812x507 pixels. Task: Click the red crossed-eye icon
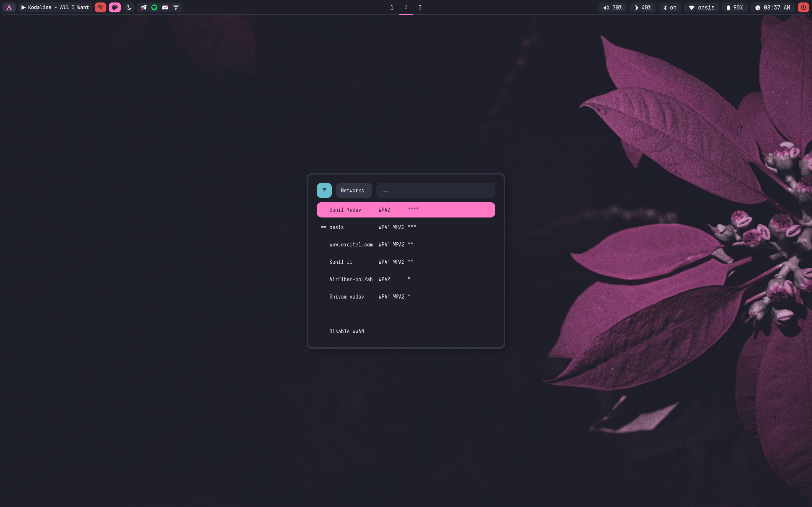[100, 7]
